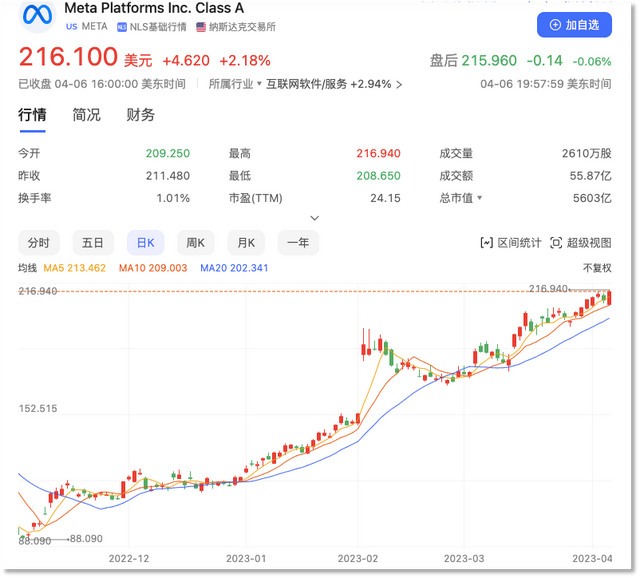This screenshot has height=578, width=640.
Task: Open the 所属行业 industry dropdown
Action: (235, 84)
